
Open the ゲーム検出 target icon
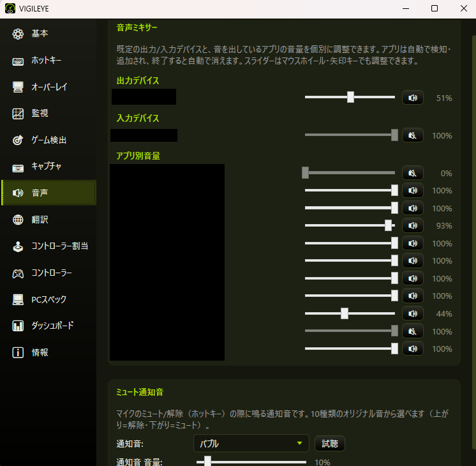tap(18, 140)
